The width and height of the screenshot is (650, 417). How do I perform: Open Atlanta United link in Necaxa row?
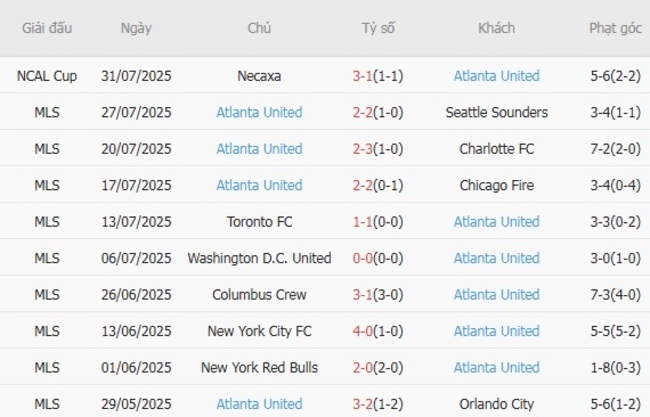[496, 76]
